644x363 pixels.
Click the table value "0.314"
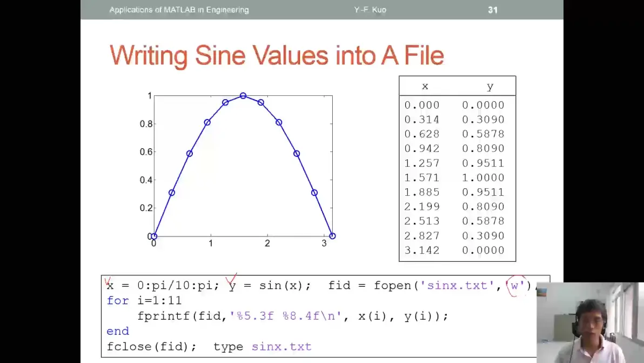coord(422,120)
